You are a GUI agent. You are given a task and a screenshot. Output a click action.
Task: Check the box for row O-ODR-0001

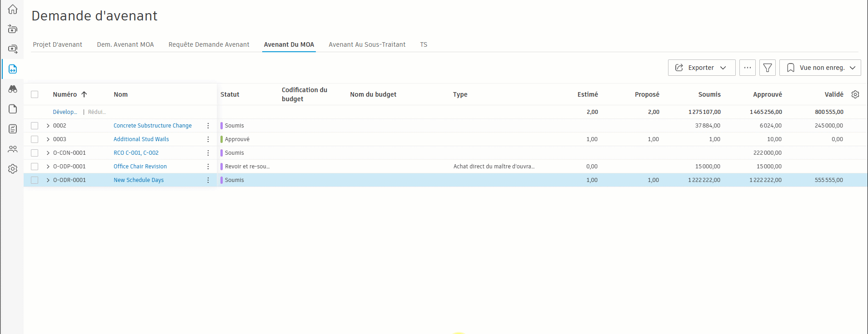35,180
